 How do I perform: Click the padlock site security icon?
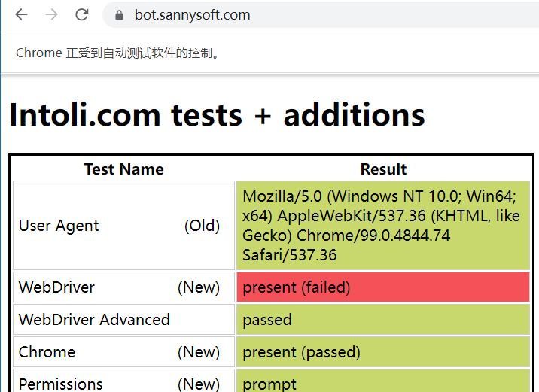click(119, 15)
